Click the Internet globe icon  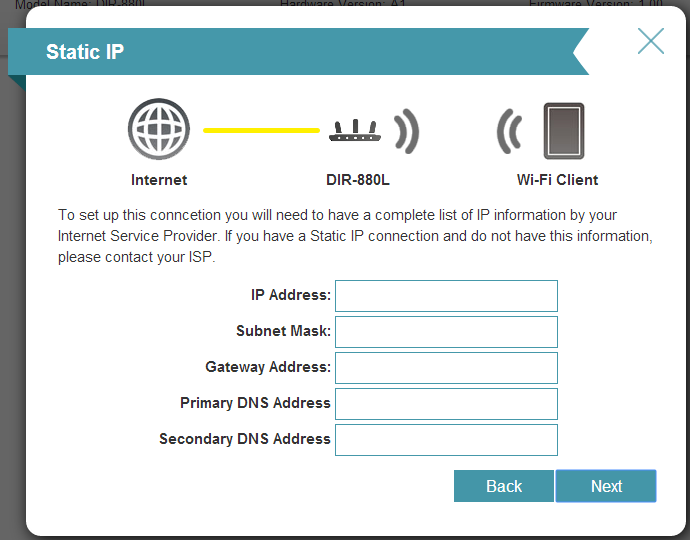tap(158, 131)
